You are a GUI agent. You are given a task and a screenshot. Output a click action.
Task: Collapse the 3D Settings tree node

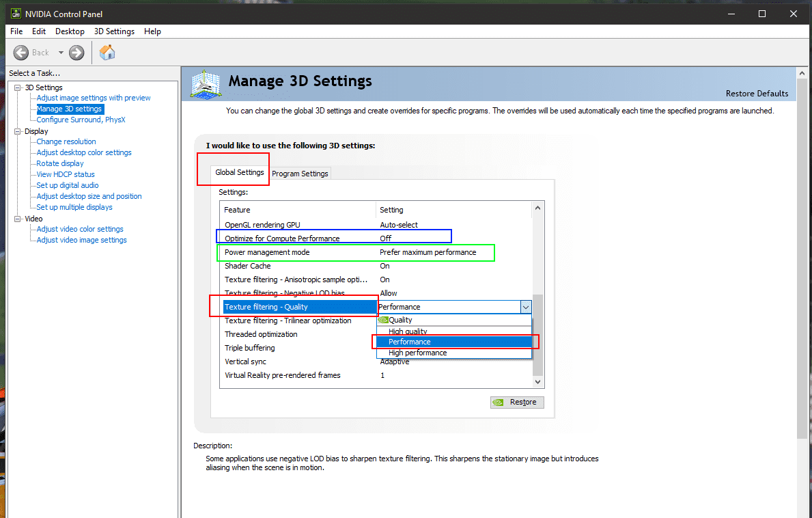[x=18, y=87]
